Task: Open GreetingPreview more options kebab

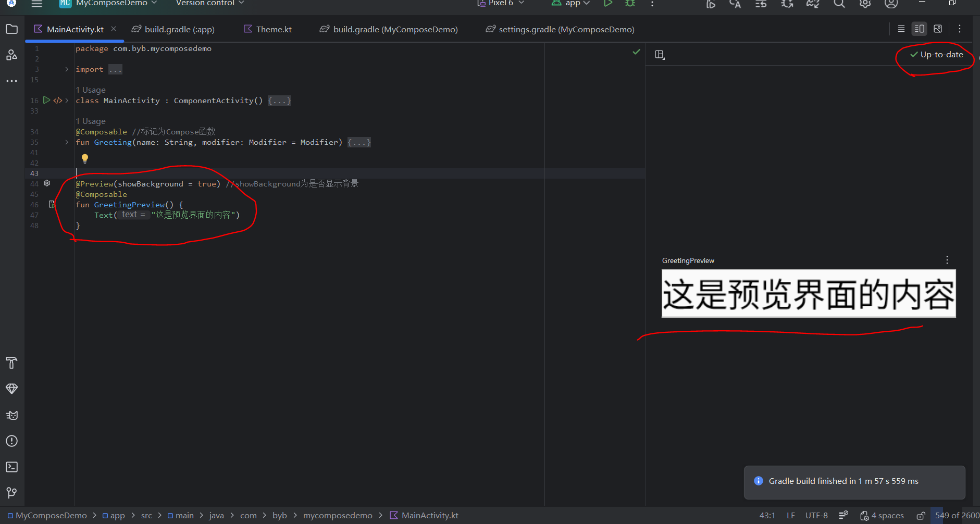Action: coord(947,260)
